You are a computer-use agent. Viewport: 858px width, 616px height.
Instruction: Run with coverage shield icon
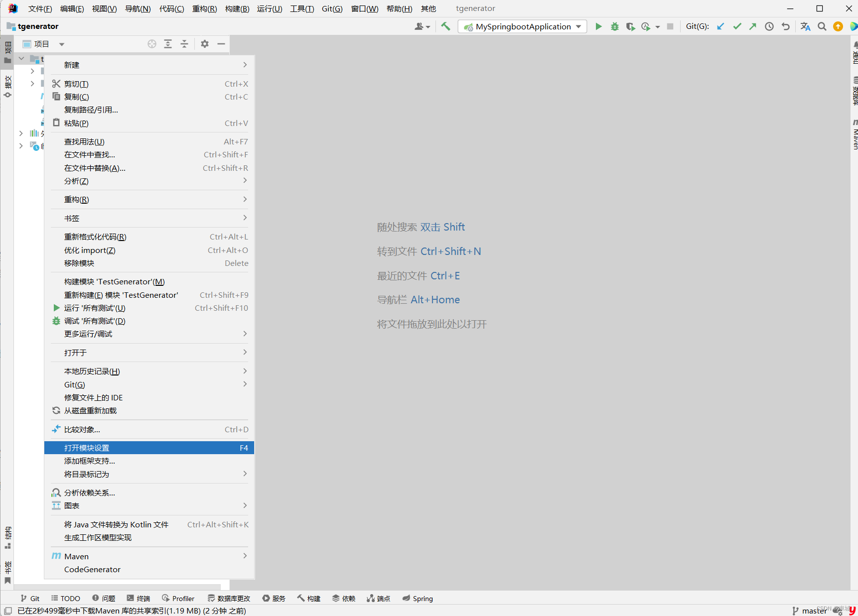(630, 26)
